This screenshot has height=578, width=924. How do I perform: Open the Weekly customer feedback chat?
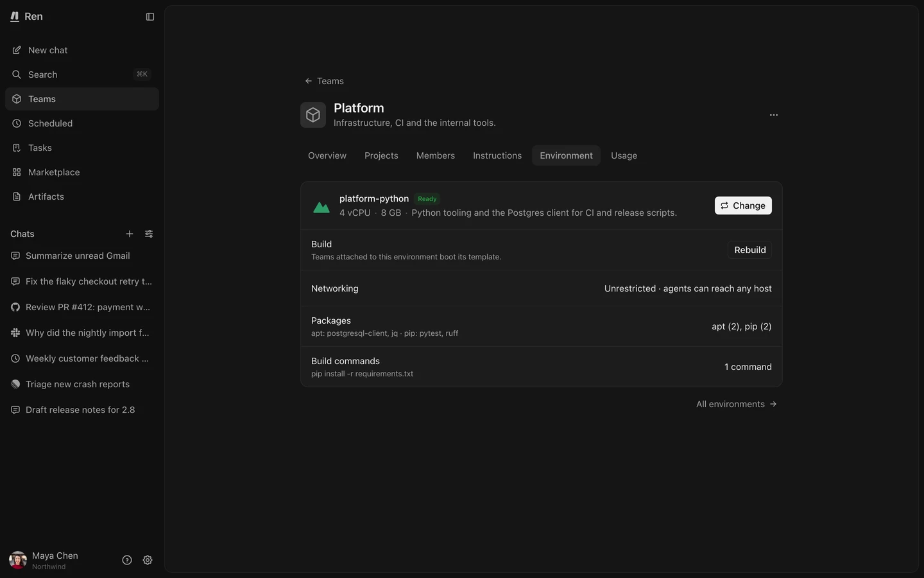(x=82, y=358)
